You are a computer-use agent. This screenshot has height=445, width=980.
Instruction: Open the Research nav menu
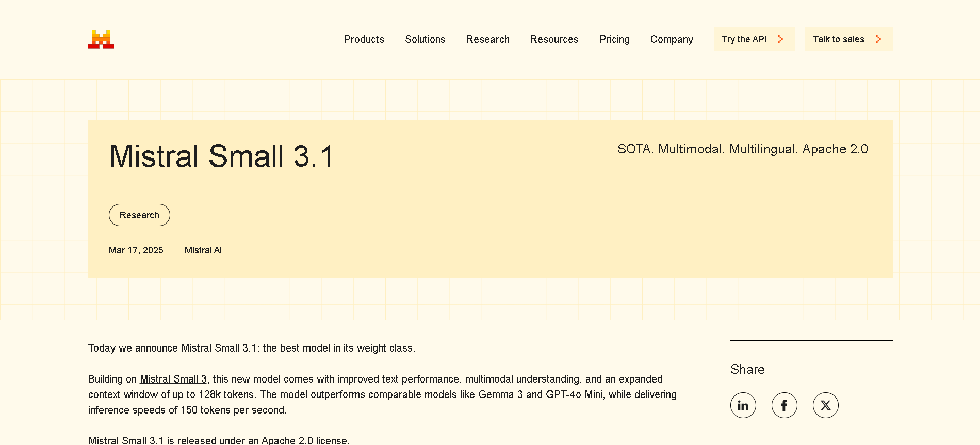click(x=488, y=39)
